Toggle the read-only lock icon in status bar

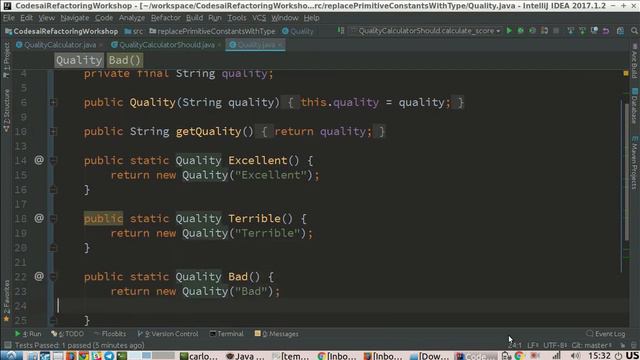click(623, 345)
